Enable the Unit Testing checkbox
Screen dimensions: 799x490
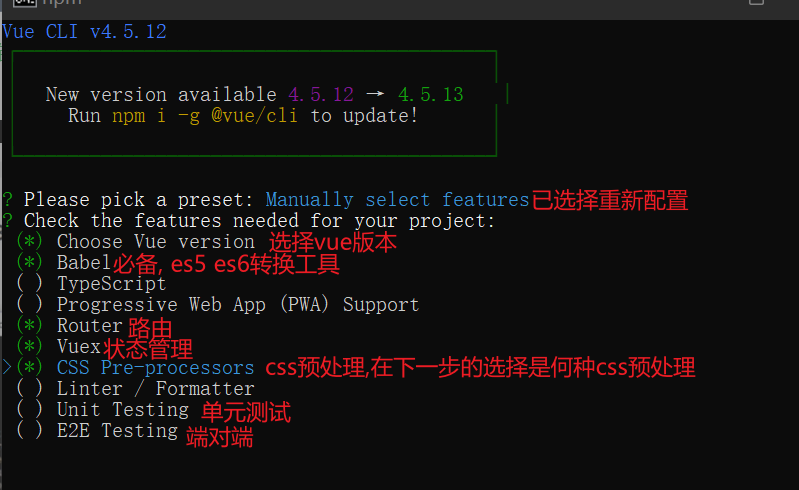point(30,410)
